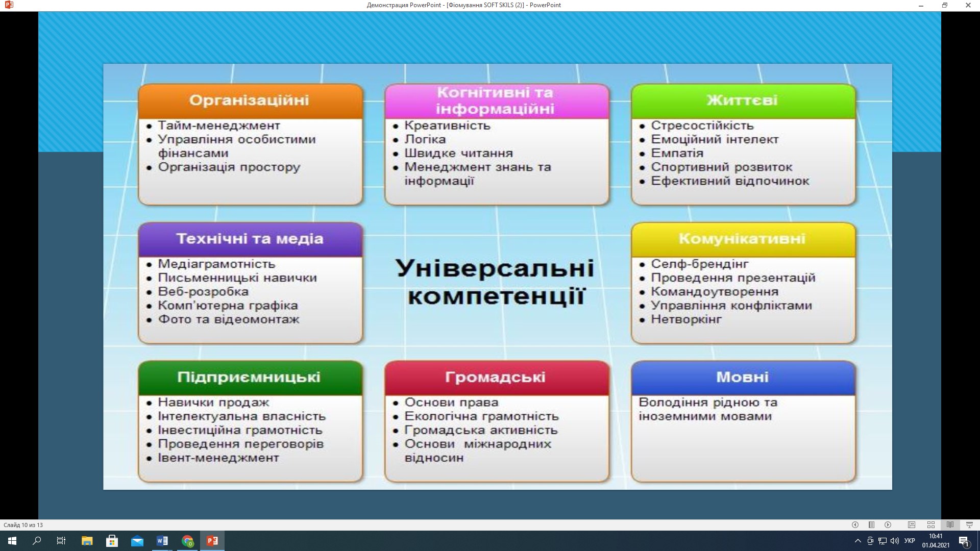Click the 'Управління конфліктами' bullet
Viewport: 980px width, 551px height.
pyautogui.click(x=731, y=306)
